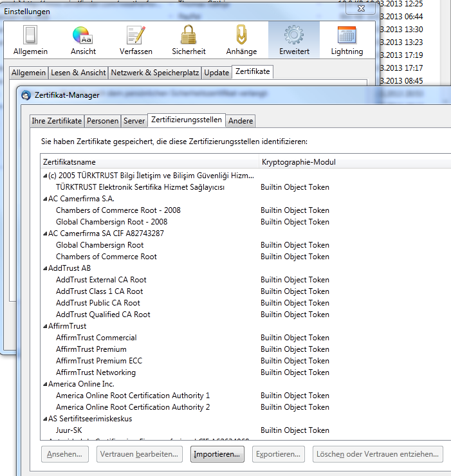
Task: Switch to the Update tab
Action: point(217,73)
